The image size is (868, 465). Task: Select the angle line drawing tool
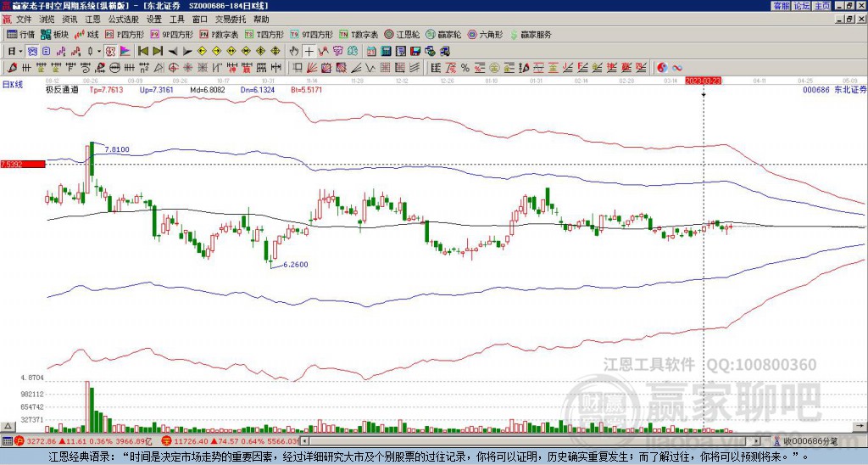click(x=355, y=68)
